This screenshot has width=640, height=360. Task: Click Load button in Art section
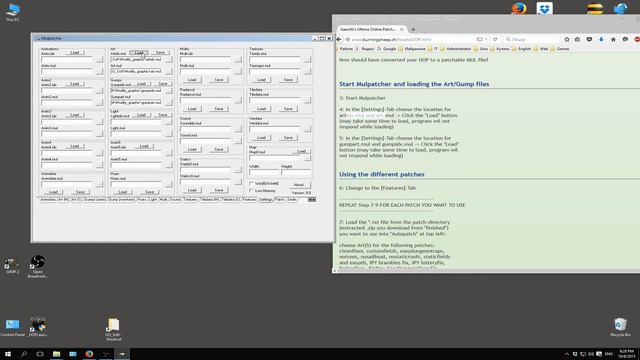click(x=139, y=52)
